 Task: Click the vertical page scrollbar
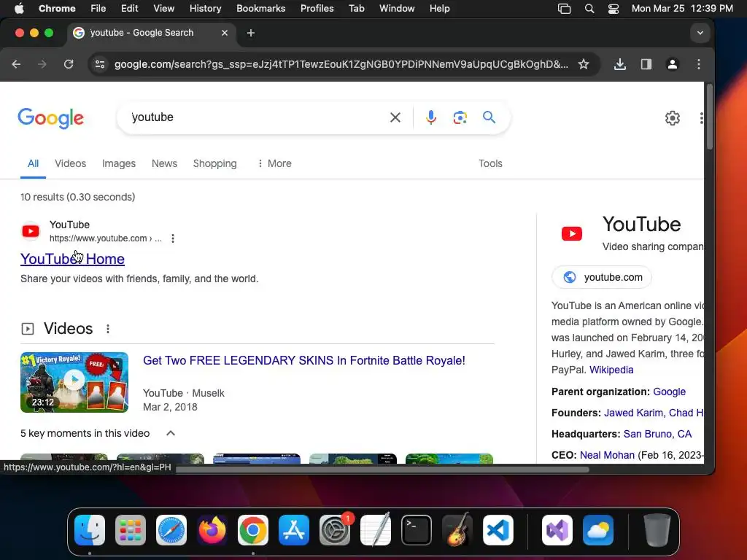tap(709, 117)
